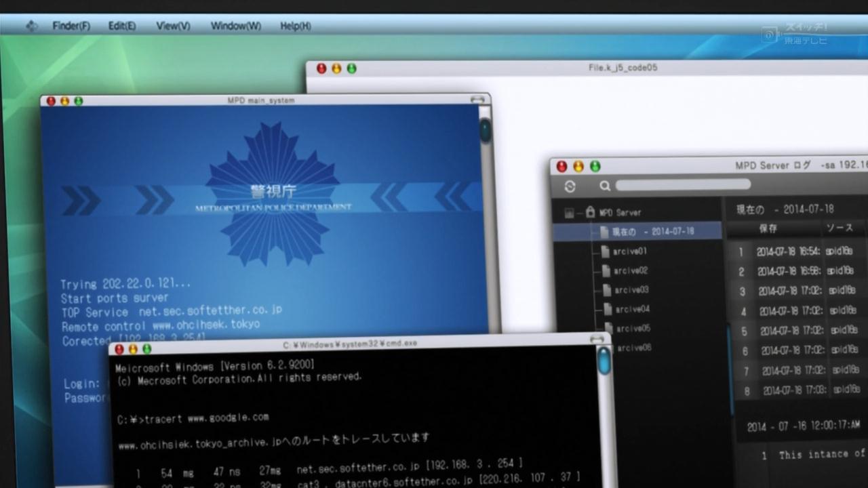Close the cmd.exe window
This screenshot has width=868, height=488.
click(119, 349)
